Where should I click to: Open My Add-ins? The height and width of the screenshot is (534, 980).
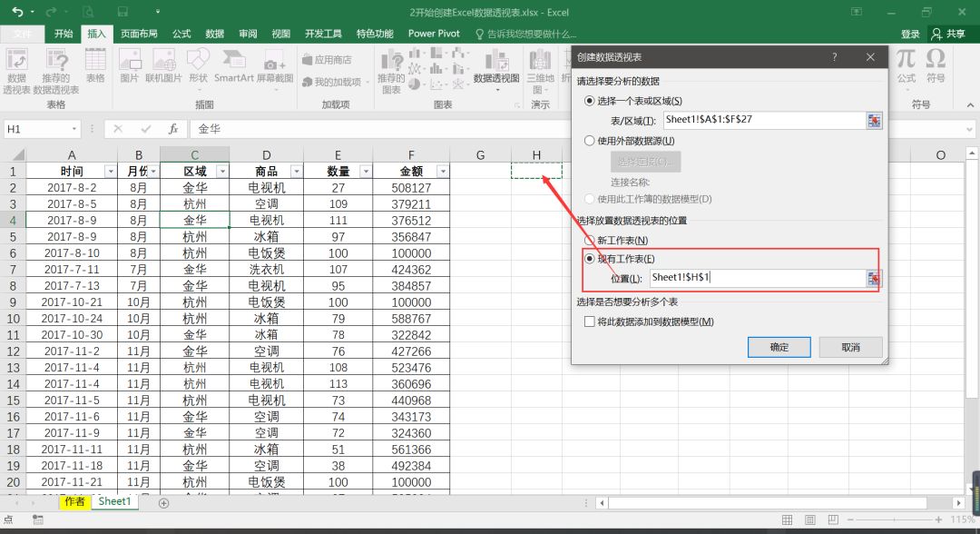(332, 82)
